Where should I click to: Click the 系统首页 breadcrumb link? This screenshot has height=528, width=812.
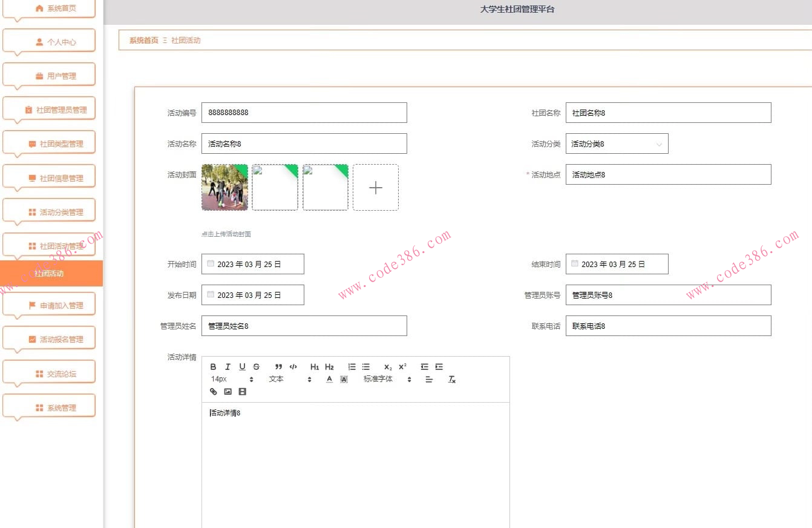pos(143,41)
